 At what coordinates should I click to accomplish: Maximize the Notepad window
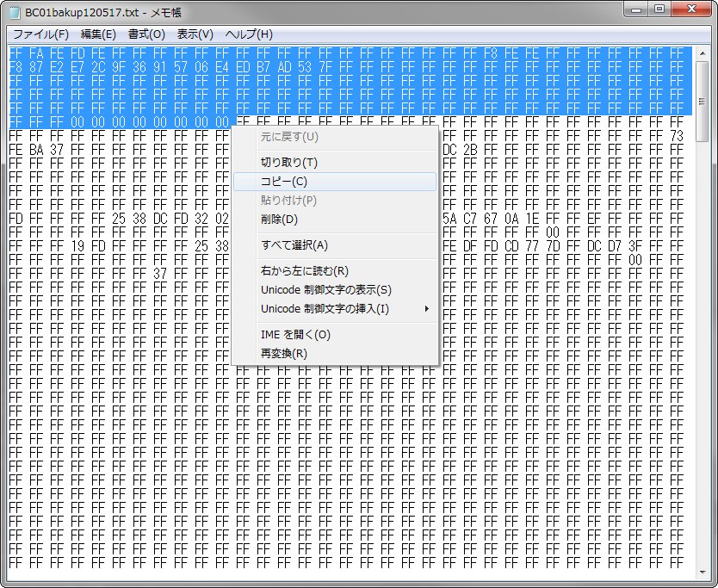tap(660, 10)
